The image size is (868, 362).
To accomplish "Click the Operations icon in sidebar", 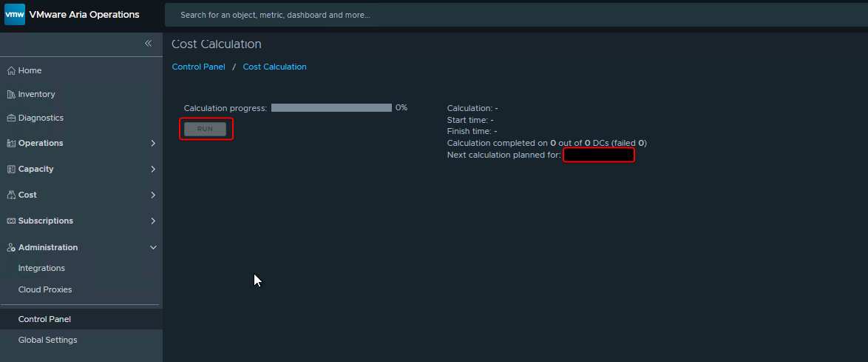I will point(11,144).
